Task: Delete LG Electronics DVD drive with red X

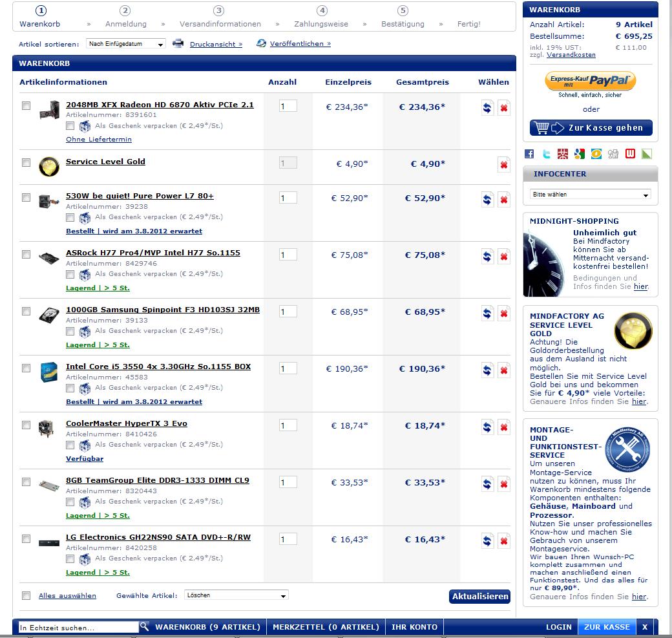Action: coord(504,540)
